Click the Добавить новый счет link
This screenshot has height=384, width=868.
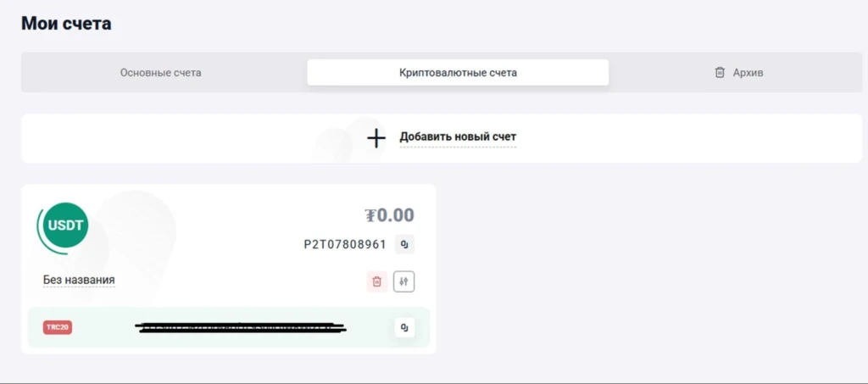tap(458, 136)
